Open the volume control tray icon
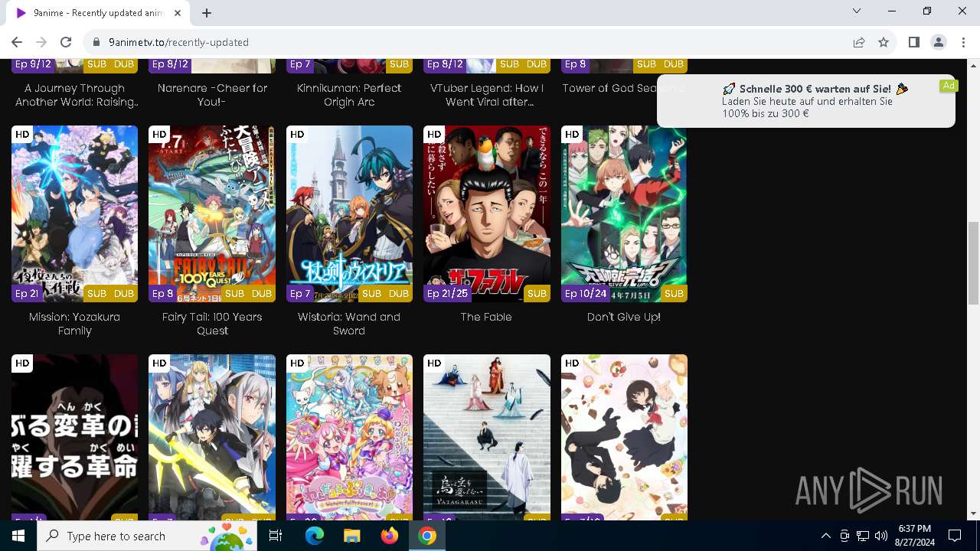 [881, 536]
